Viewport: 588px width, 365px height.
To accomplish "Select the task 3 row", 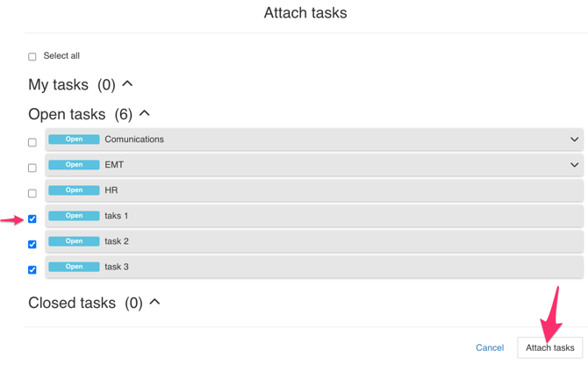I will [x=333, y=267].
